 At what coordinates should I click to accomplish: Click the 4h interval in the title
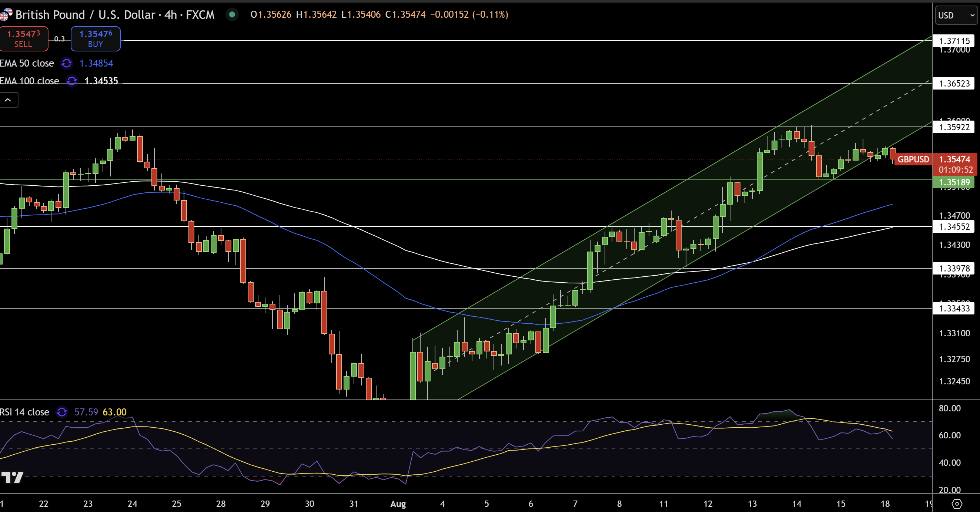[170, 14]
